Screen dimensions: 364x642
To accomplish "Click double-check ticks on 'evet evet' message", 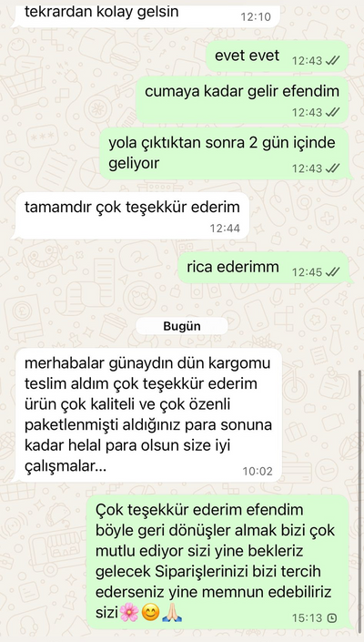I will 332,61.
